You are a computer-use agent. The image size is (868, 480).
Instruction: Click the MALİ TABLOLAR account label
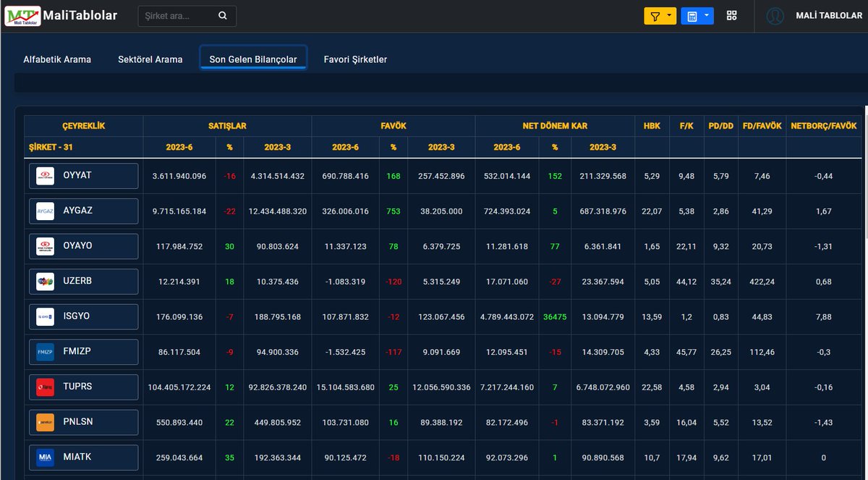click(x=829, y=16)
